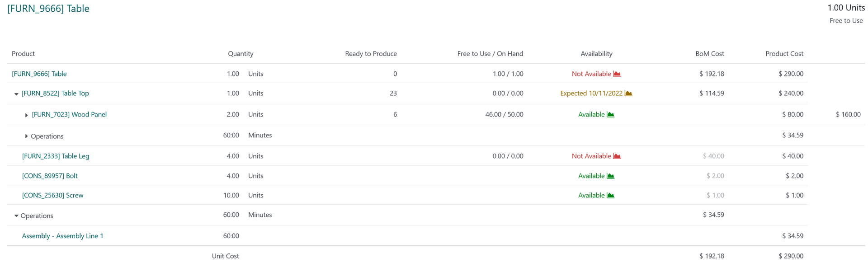Expand Operations under Table Top

click(26, 136)
